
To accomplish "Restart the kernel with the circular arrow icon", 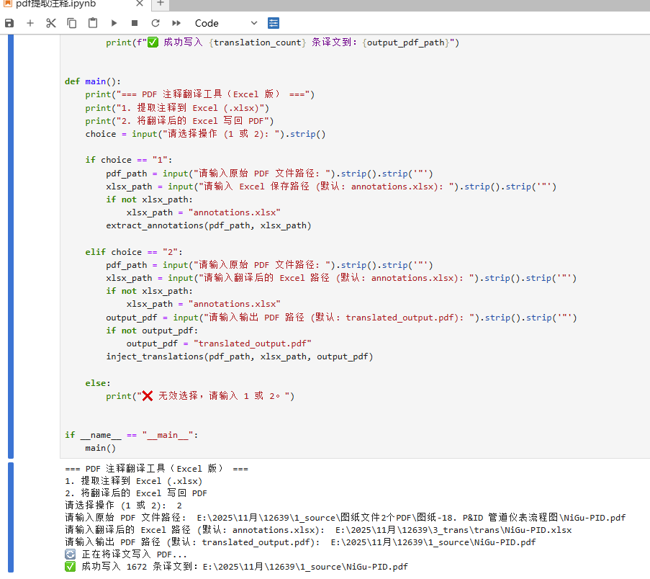I will (x=155, y=23).
